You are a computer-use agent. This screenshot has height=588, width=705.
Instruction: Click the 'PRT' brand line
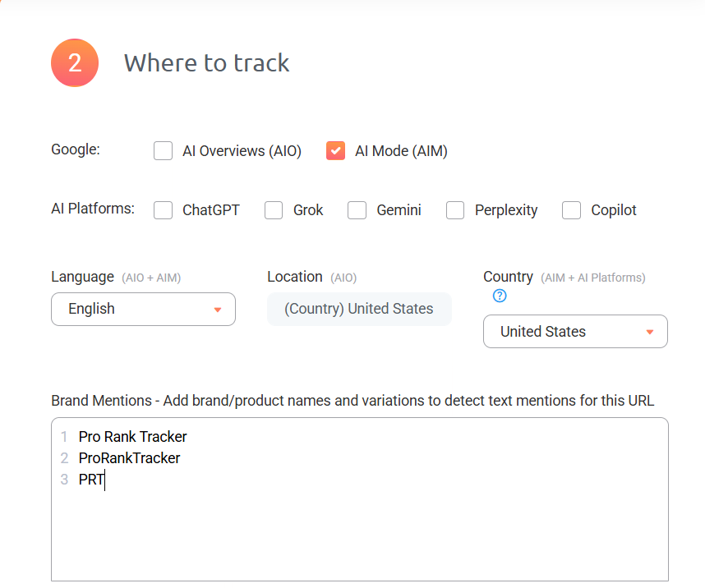click(x=91, y=480)
